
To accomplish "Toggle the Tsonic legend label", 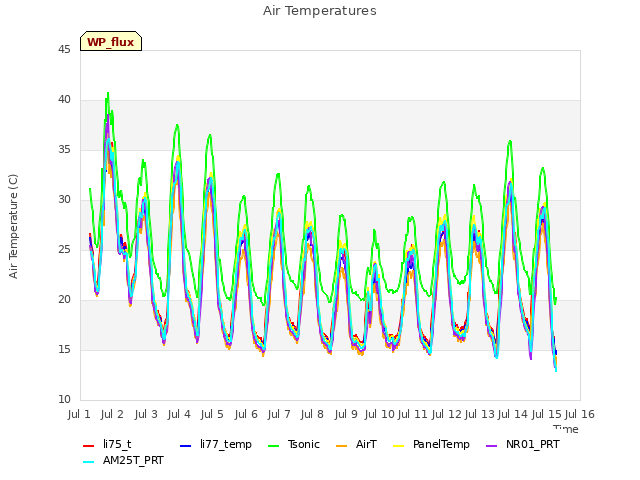I will coord(304,444).
